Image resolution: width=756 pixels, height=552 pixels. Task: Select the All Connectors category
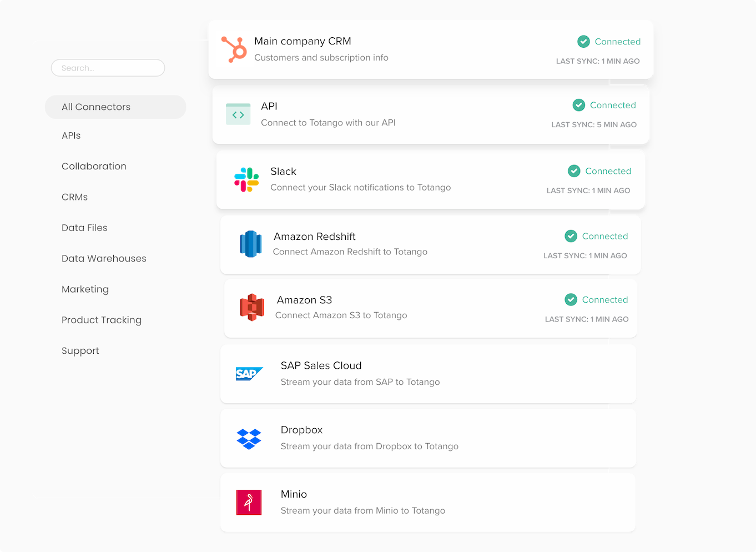(115, 107)
